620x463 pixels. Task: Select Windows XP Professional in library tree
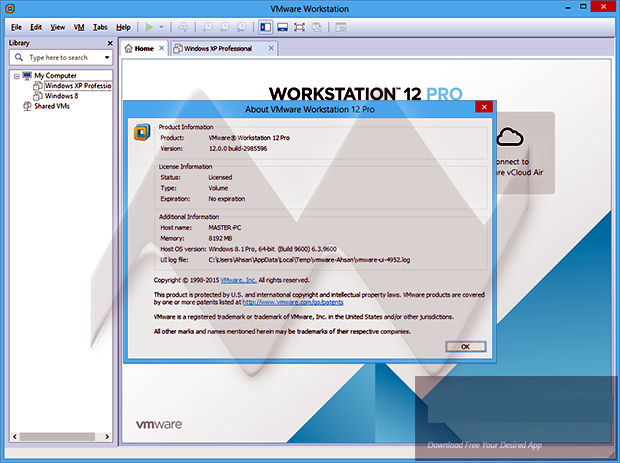[78, 86]
